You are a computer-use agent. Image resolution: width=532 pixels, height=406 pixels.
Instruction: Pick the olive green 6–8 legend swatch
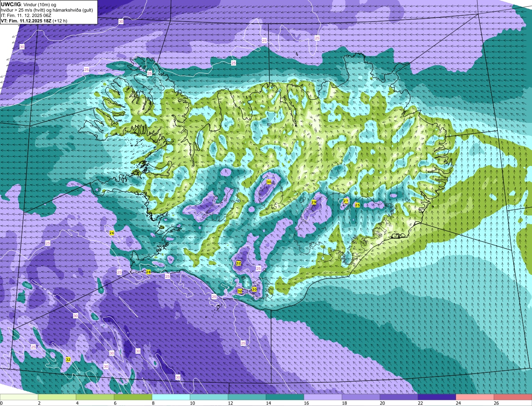pyautogui.click(x=133, y=397)
